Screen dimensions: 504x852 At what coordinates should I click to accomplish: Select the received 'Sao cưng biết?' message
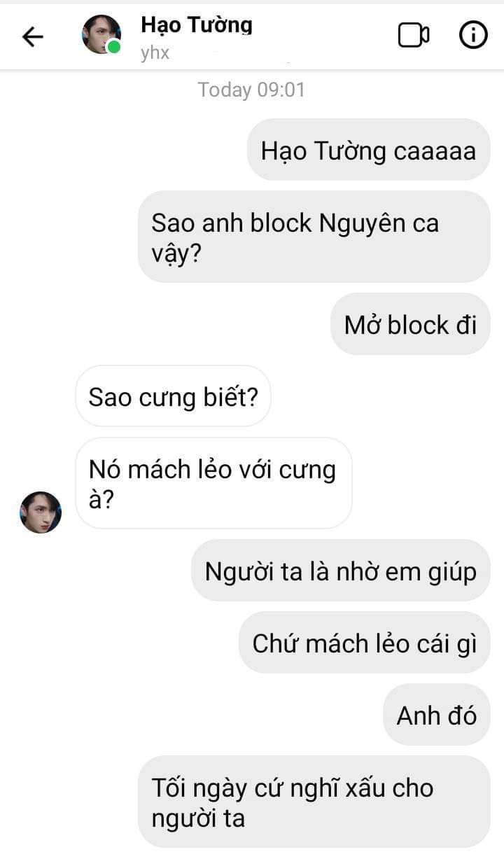(173, 396)
